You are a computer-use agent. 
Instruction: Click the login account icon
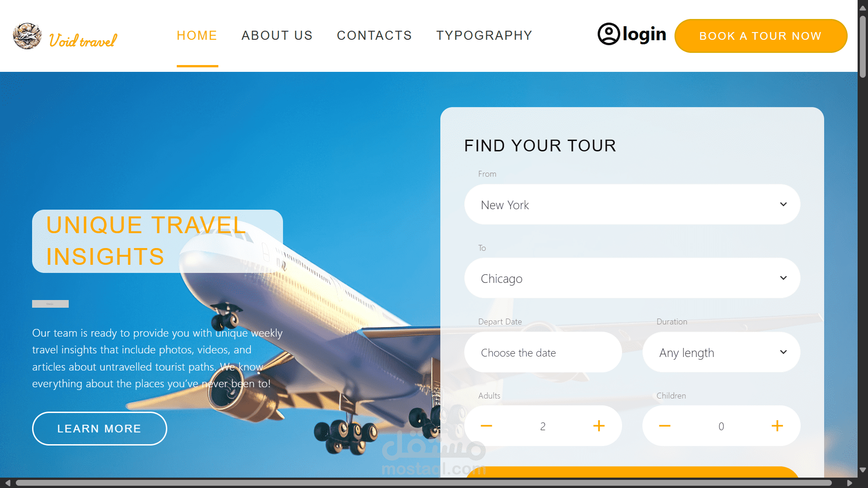pyautogui.click(x=609, y=33)
